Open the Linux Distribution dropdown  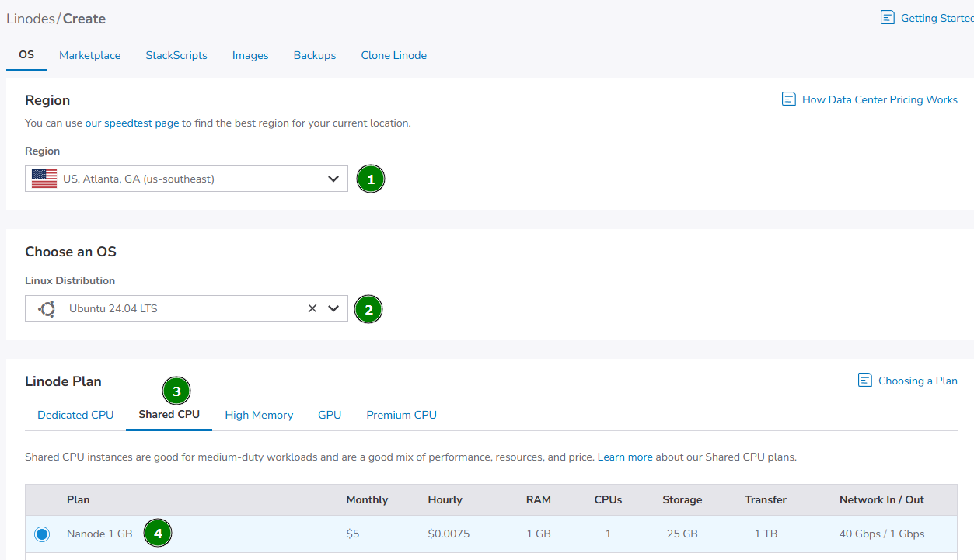[334, 308]
